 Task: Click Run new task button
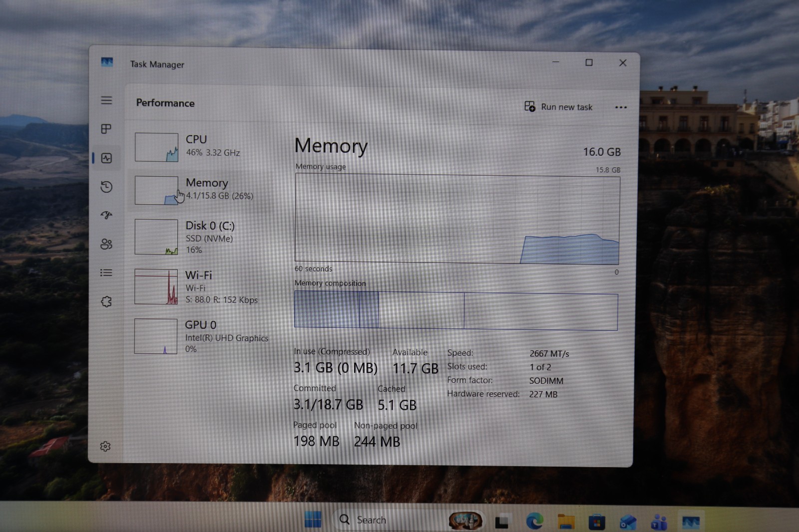558,107
